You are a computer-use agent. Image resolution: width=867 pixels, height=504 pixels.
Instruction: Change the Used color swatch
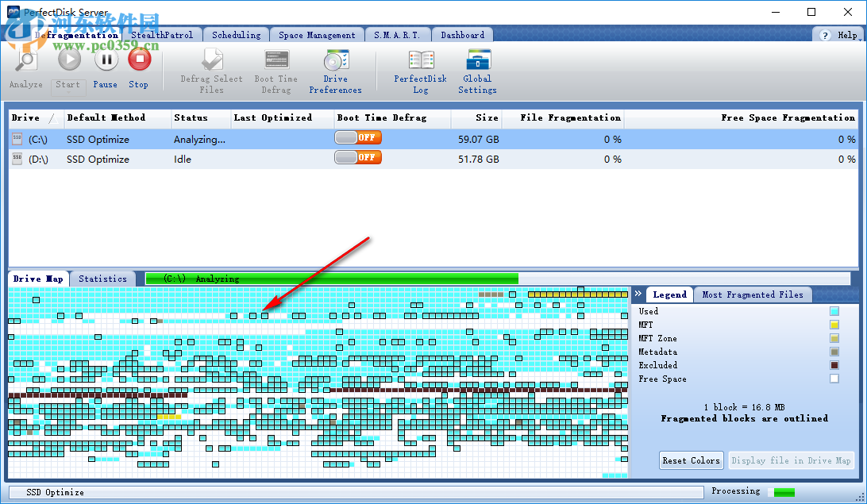coord(834,311)
